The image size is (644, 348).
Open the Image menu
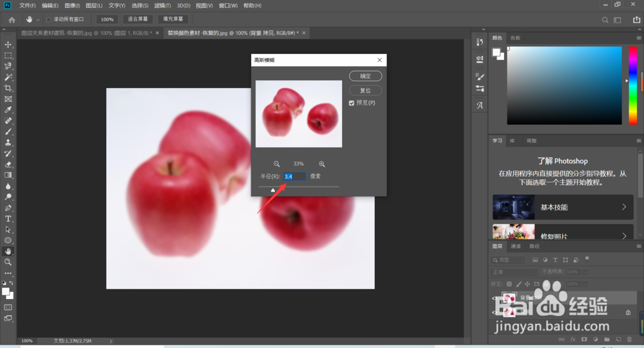click(x=72, y=5)
